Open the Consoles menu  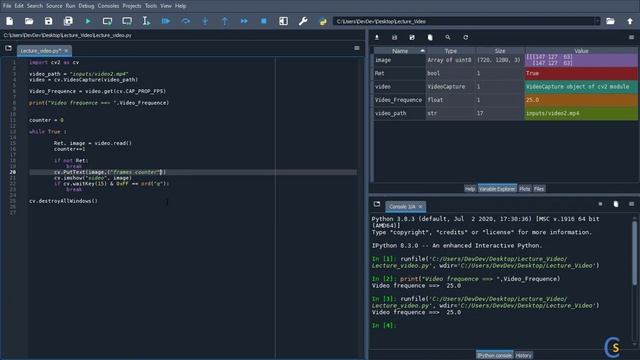(x=109, y=6)
